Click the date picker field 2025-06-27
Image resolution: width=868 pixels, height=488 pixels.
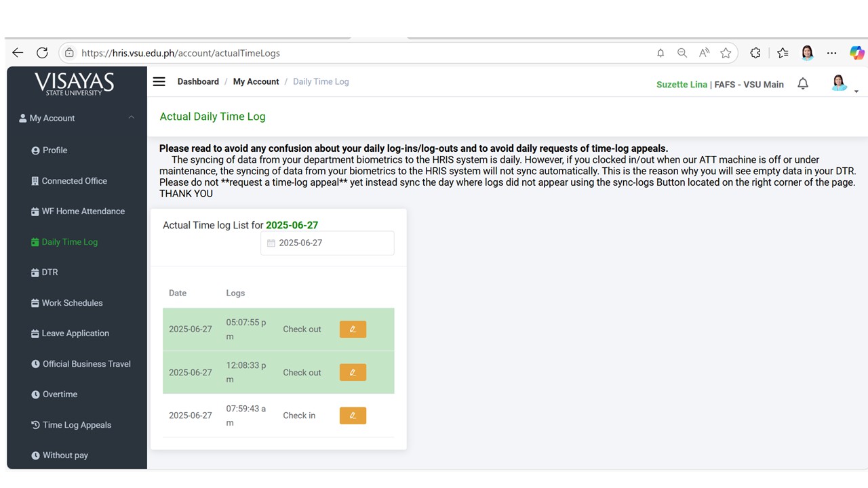click(327, 243)
